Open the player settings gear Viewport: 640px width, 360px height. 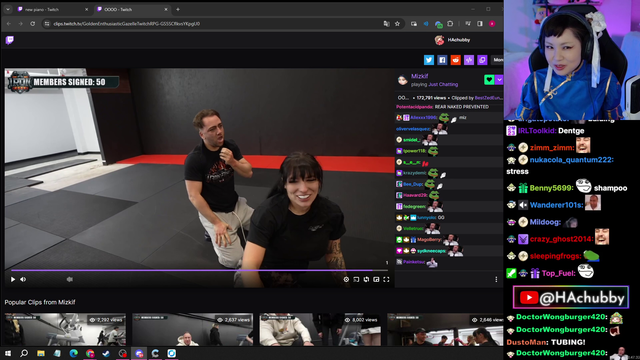coord(346,279)
